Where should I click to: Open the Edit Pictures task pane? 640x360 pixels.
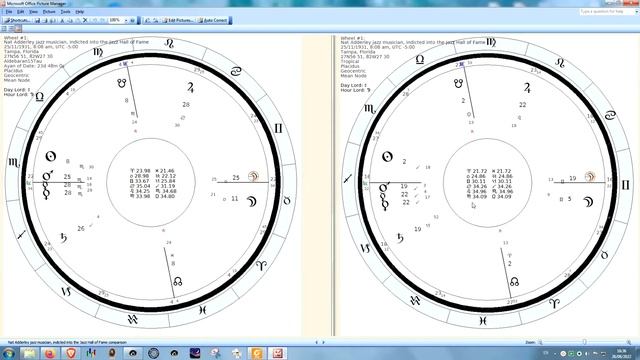pos(178,20)
